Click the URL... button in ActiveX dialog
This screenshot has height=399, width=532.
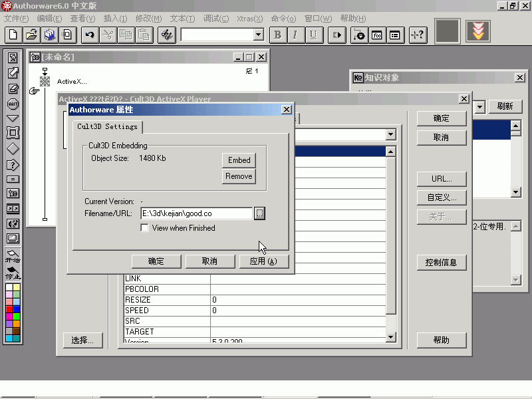[442, 179]
